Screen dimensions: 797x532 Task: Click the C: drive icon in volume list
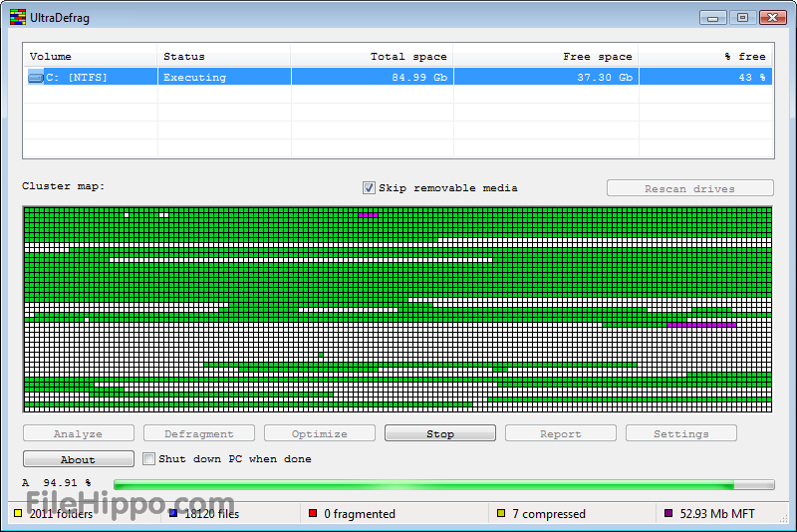pos(36,78)
